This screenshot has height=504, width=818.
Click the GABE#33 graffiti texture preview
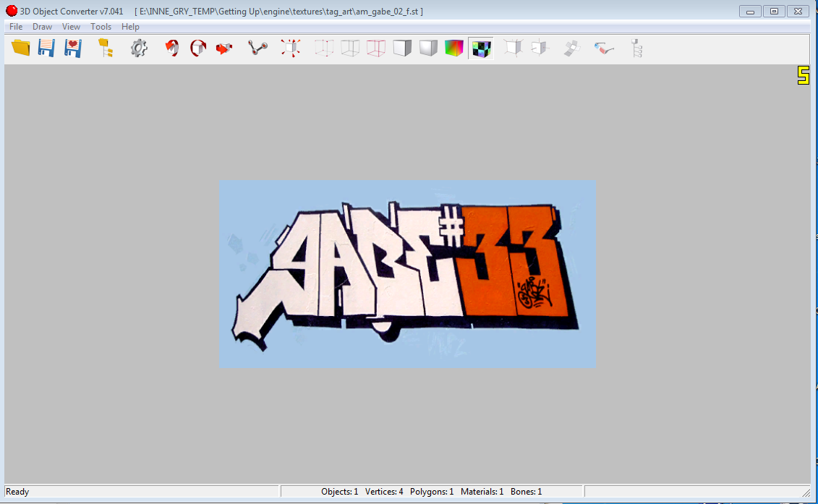point(407,274)
